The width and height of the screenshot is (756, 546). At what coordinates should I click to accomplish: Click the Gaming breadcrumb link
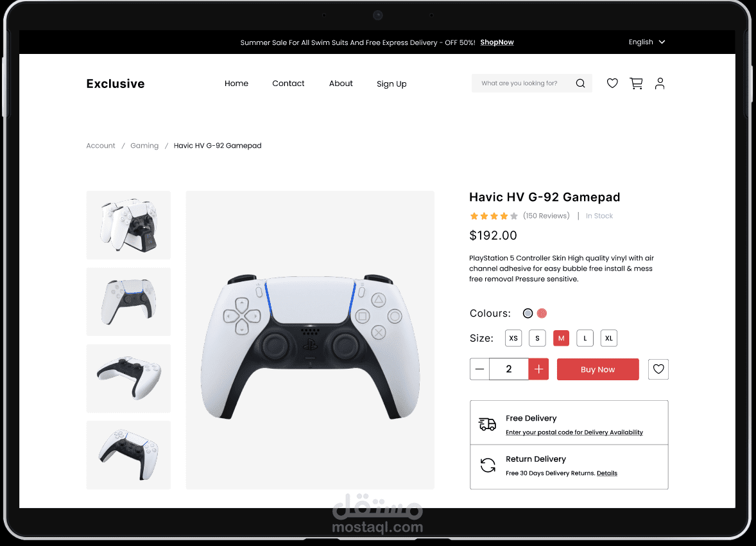tap(144, 146)
